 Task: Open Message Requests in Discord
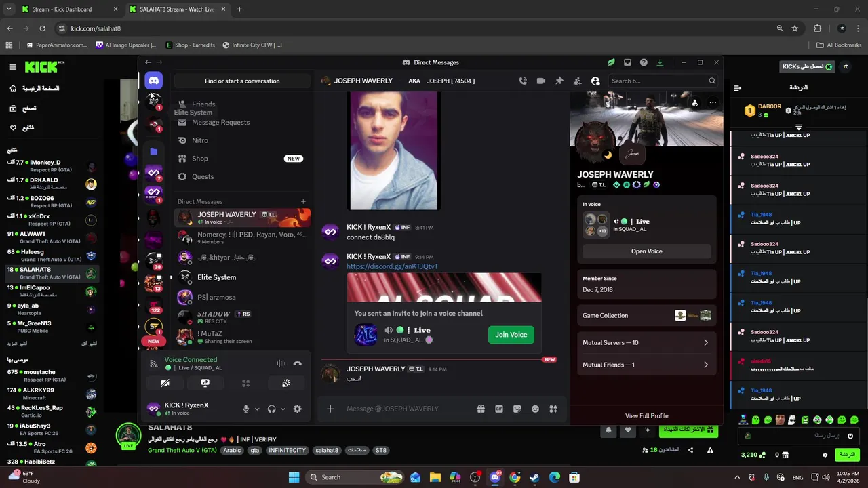tap(242, 122)
